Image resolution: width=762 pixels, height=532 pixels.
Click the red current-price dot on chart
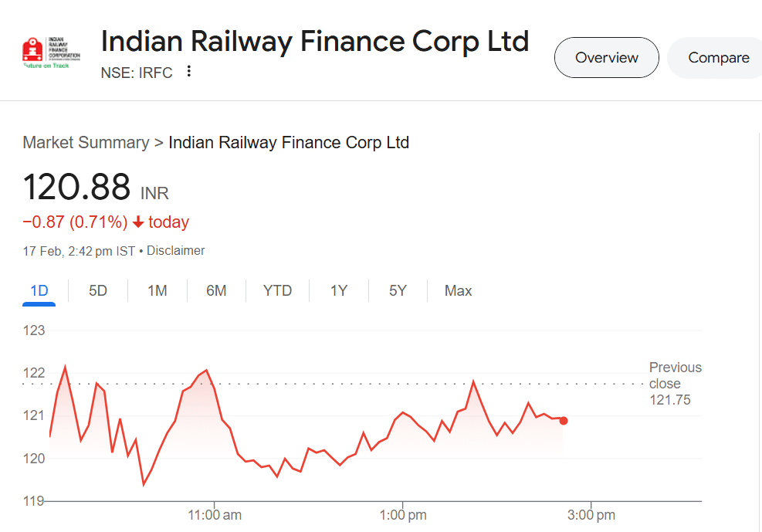564,421
